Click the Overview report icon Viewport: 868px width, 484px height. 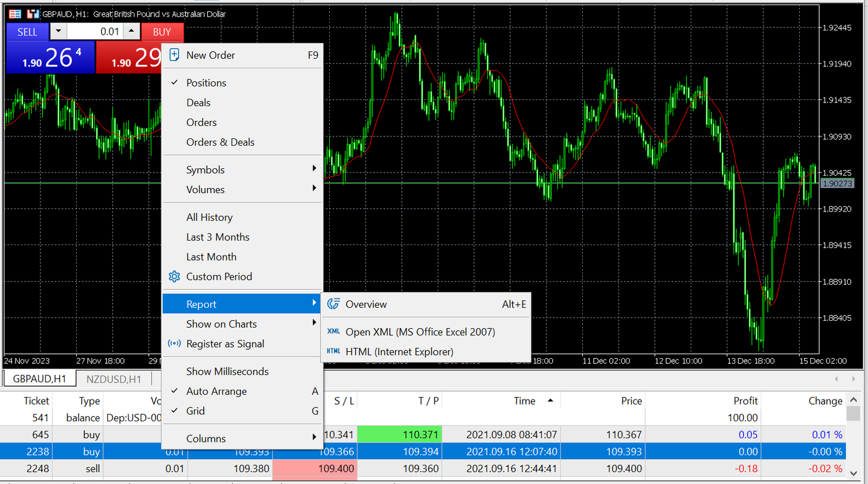click(x=334, y=304)
